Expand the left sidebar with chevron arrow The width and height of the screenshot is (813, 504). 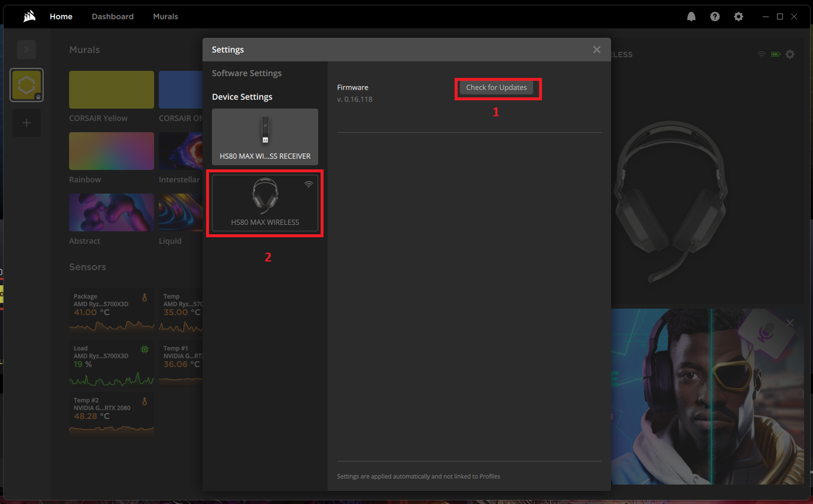tap(27, 50)
